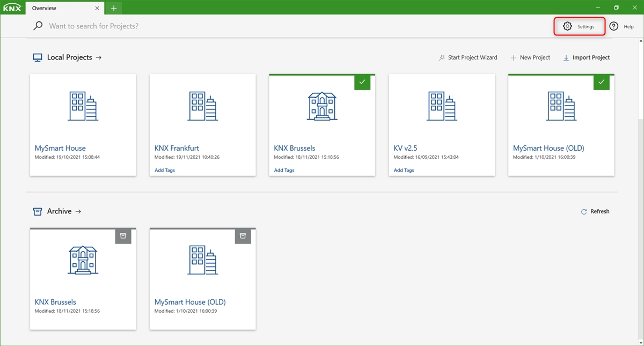
Task: Click the KNX Frankfurt building icon
Action: pos(202,106)
